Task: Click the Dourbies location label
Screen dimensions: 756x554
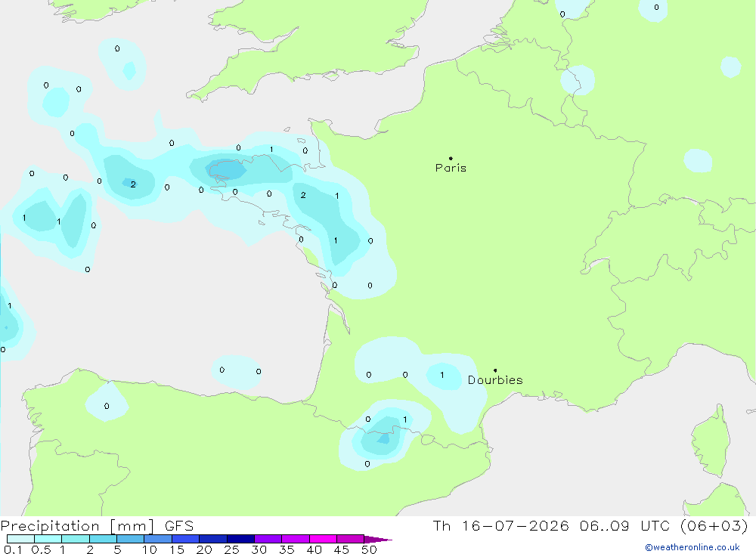Action: [x=495, y=380]
